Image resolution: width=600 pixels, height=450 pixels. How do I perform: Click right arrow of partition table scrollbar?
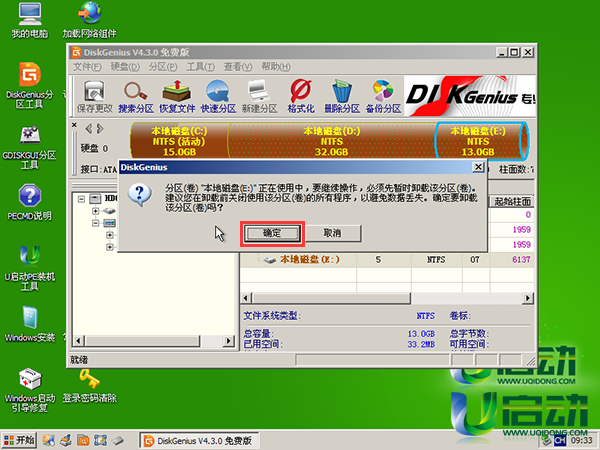(528, 298)
